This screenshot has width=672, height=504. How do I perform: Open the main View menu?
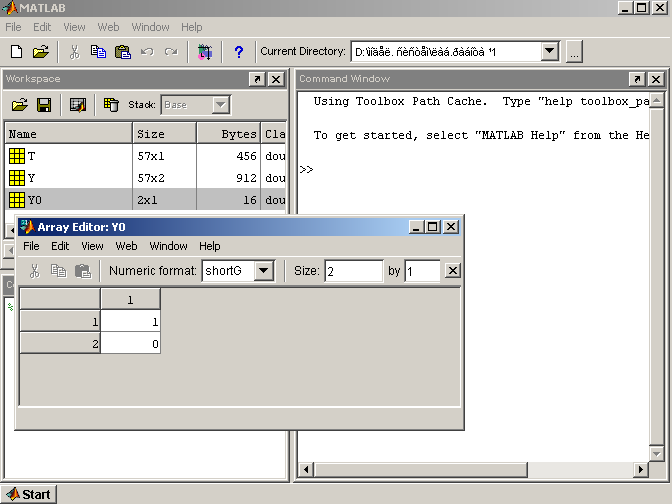(x=74, y=27)
